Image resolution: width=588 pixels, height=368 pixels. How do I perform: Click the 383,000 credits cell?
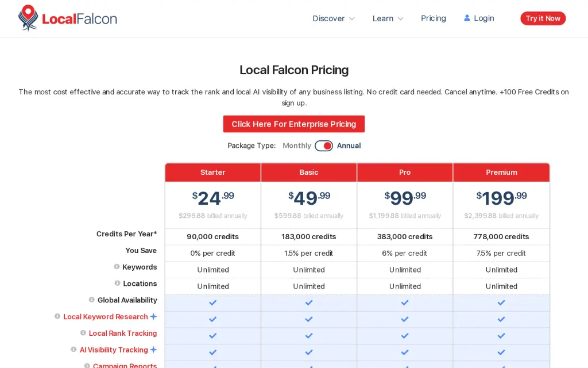pos(405,236)
